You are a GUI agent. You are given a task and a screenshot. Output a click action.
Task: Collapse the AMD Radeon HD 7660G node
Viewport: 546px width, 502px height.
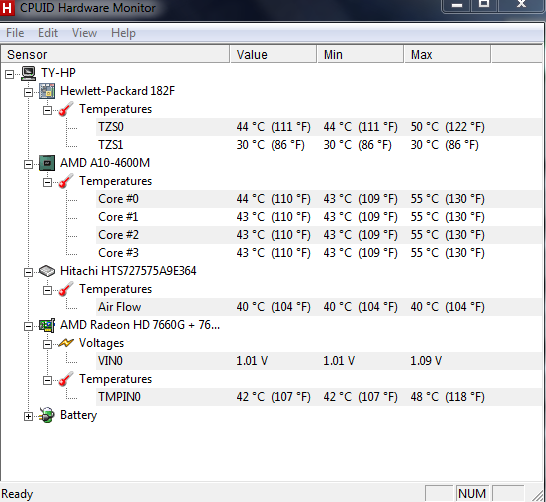pos(29,327)
